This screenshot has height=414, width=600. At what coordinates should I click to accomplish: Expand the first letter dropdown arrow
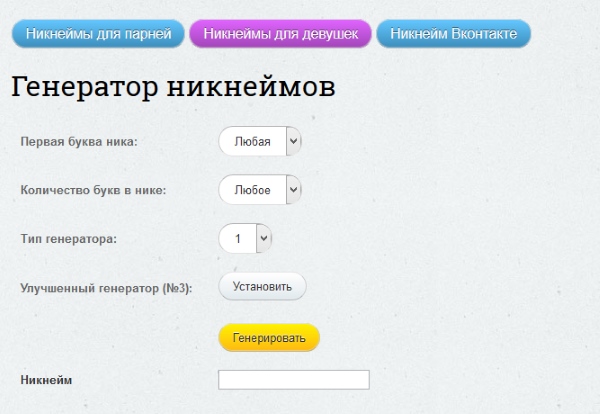(x=293, y=142)
